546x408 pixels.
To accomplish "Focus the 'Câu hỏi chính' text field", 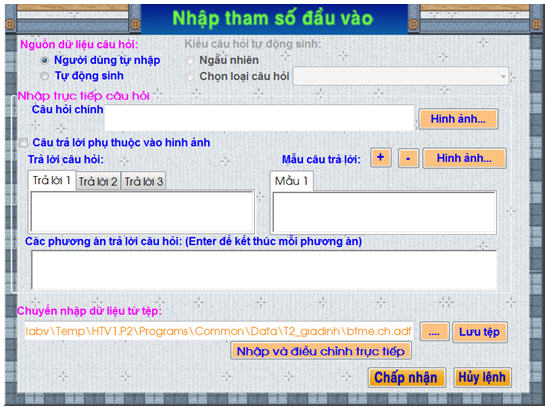I will point(259,118).
